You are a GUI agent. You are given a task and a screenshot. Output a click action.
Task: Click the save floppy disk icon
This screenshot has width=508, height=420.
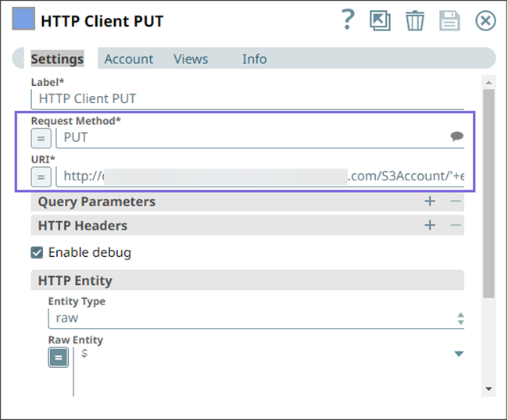pyautogui.click(x=449, y=20)
